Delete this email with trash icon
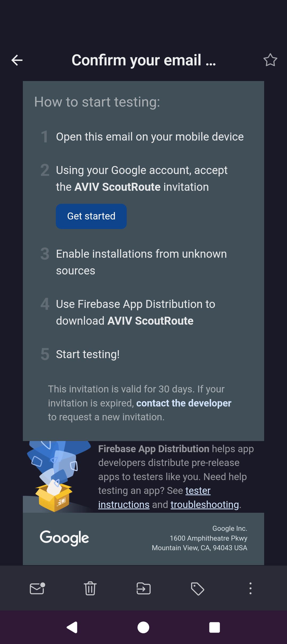This screenshot has width=287, height=644. [x=90, y=588]
